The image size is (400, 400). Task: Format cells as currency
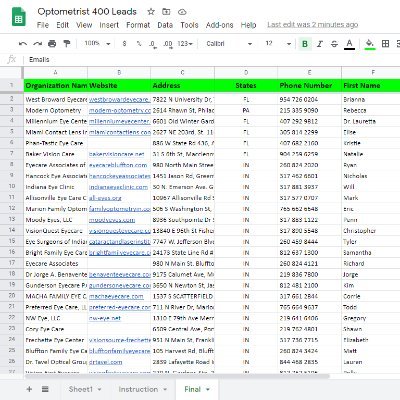[x=124, y=44]
